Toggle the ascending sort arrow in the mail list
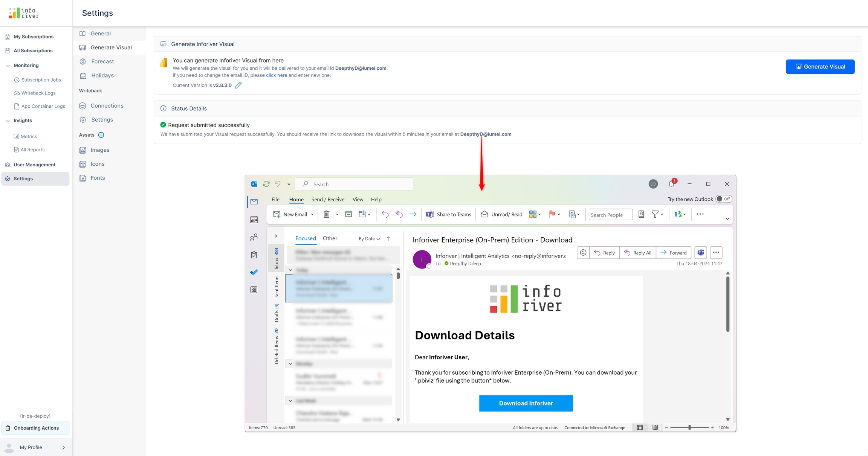The height and width of the screenshot is (456, 868). pos(388,239)
